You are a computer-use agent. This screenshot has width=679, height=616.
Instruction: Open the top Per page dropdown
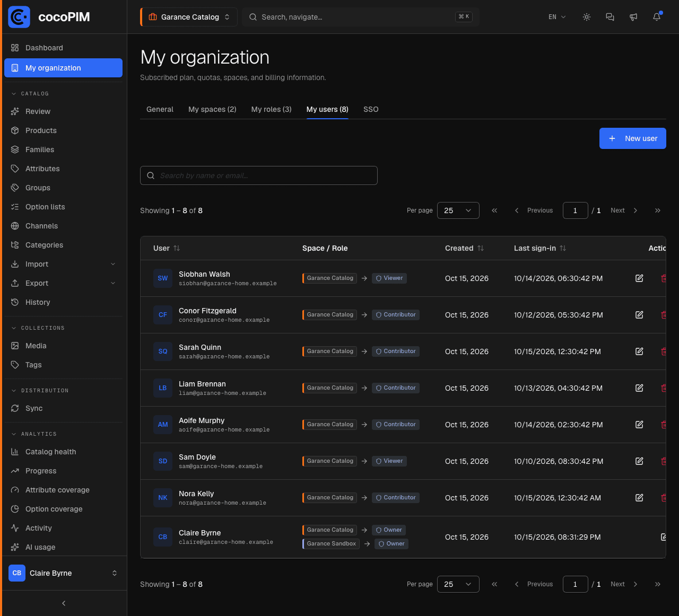tap(458, 210)
